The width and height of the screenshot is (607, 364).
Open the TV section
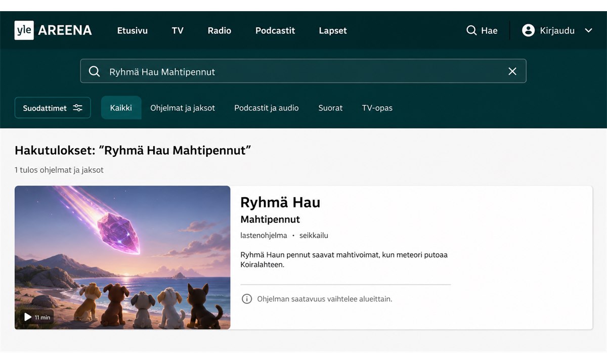pyautogui.click(x=178, y=30)
